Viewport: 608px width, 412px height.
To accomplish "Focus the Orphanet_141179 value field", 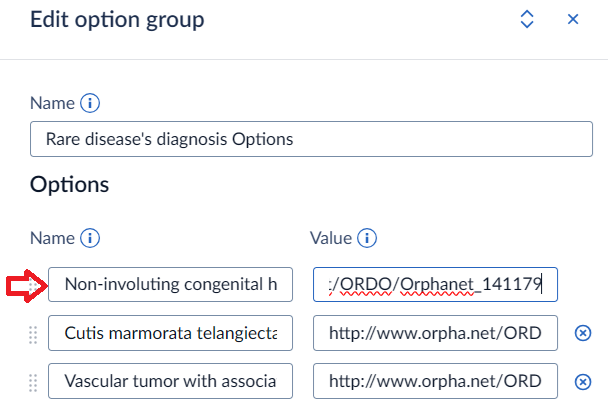I will (435, 286).
